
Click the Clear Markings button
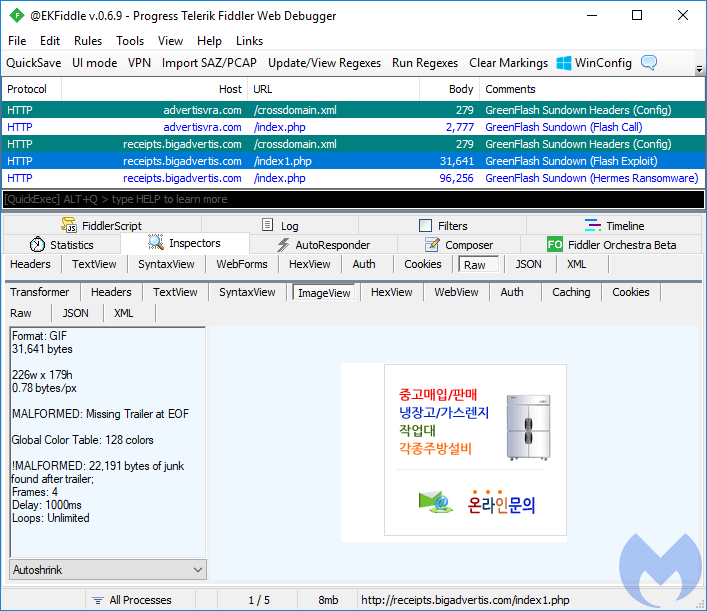508,63
